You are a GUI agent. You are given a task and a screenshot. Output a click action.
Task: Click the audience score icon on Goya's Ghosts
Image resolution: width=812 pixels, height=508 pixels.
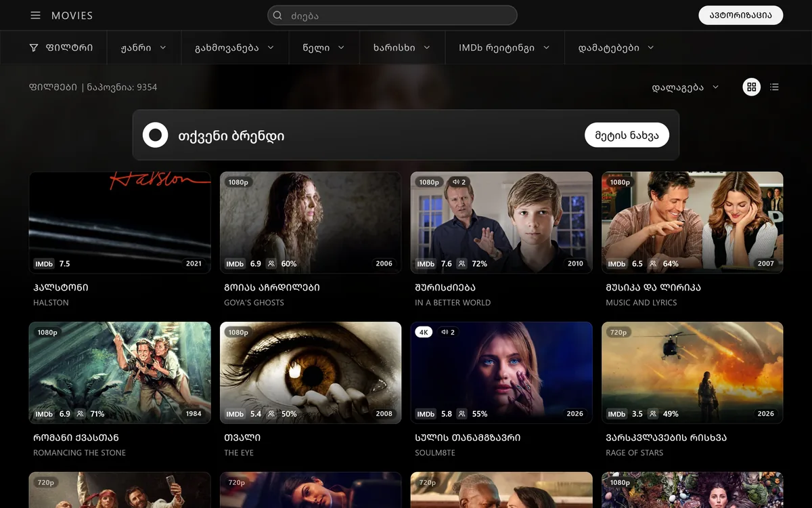coord(271,263)
